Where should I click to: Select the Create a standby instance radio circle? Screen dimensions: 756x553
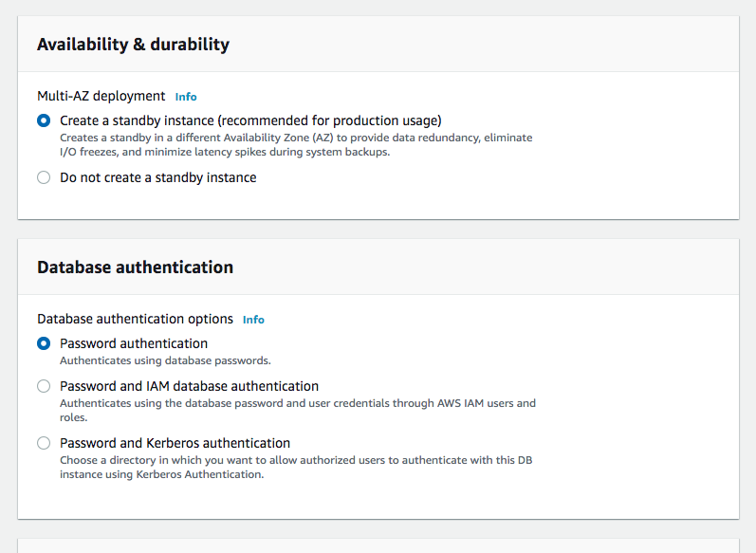44,120
